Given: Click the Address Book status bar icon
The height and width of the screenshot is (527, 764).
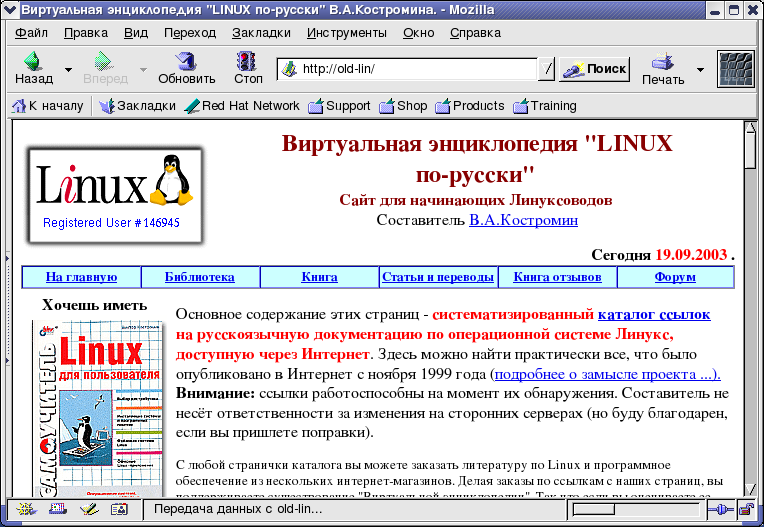Looking at the screenshot, I should (x=119, y=510).
